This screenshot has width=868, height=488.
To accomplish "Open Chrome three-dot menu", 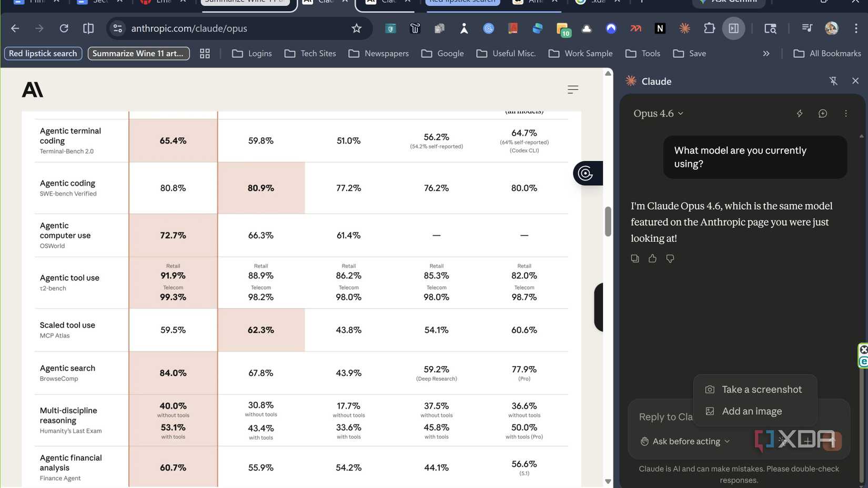I will [x=856, y=28].
